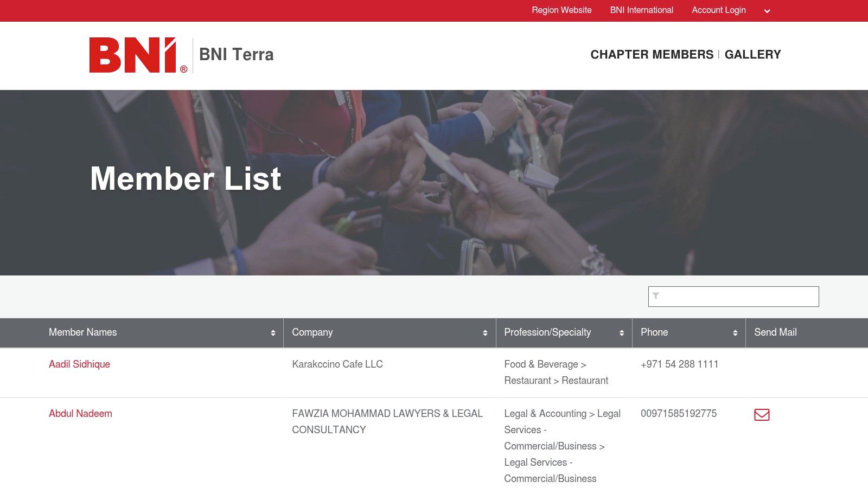The width and height of the screenshot is (868, 488).
Task: Sort the Member Names column
Action: pyautogui.click(x=274, y=332)
